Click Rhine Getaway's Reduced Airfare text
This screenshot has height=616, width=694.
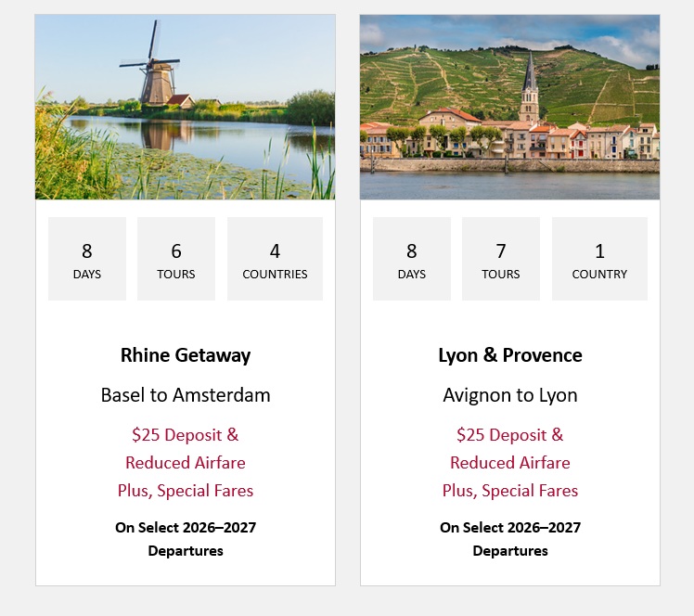click(x=186, y=463)
